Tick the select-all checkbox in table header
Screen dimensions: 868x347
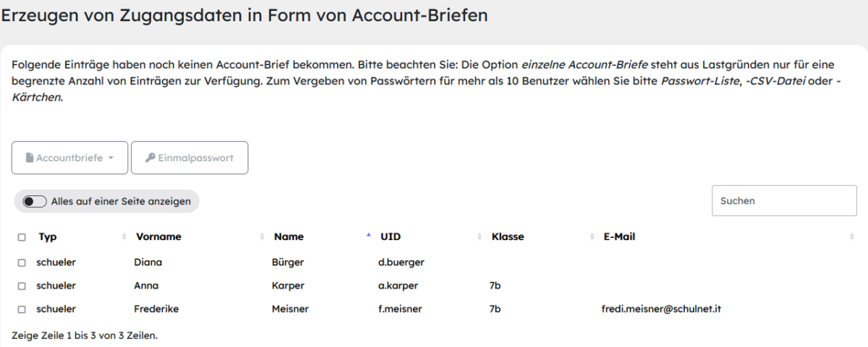click(20, 236)
